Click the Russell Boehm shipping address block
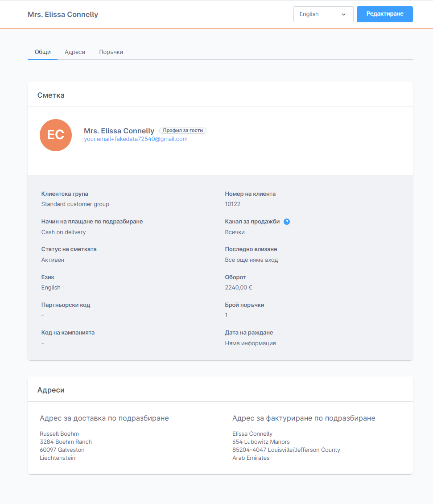Screen dimensions: 433x504 66,446
